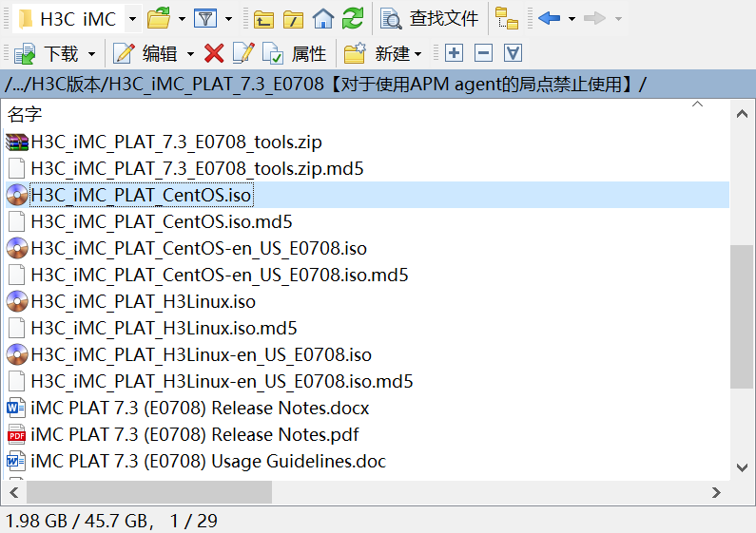Expand the back history dropdown arrow

[x=572, y=19]
